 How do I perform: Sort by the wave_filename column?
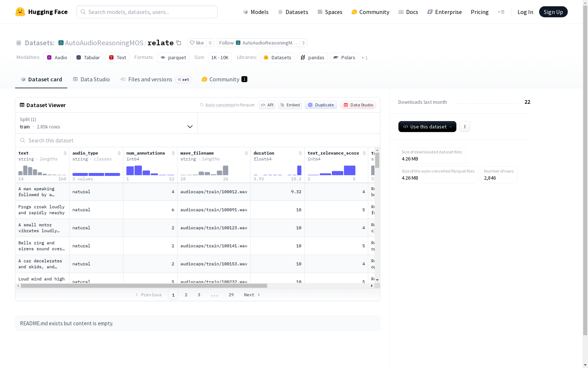[246, 153]
